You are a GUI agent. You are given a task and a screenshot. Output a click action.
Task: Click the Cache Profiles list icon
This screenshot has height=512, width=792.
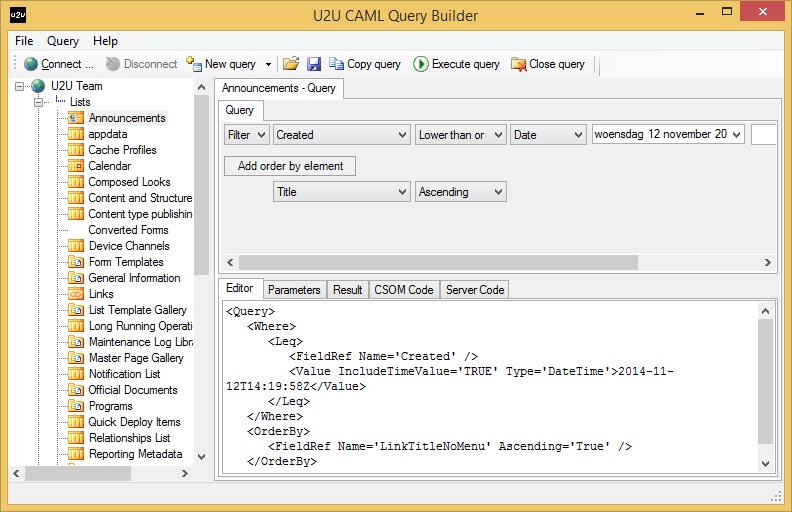[x=76, y=150]
